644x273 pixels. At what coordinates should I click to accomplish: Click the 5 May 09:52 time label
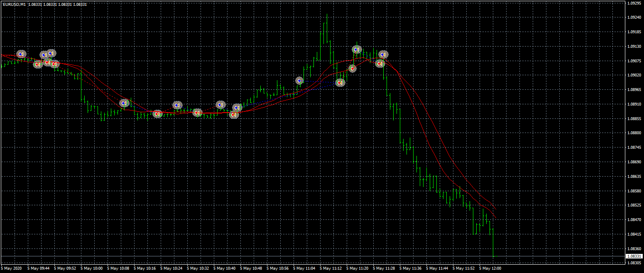(x=65, y=268)
